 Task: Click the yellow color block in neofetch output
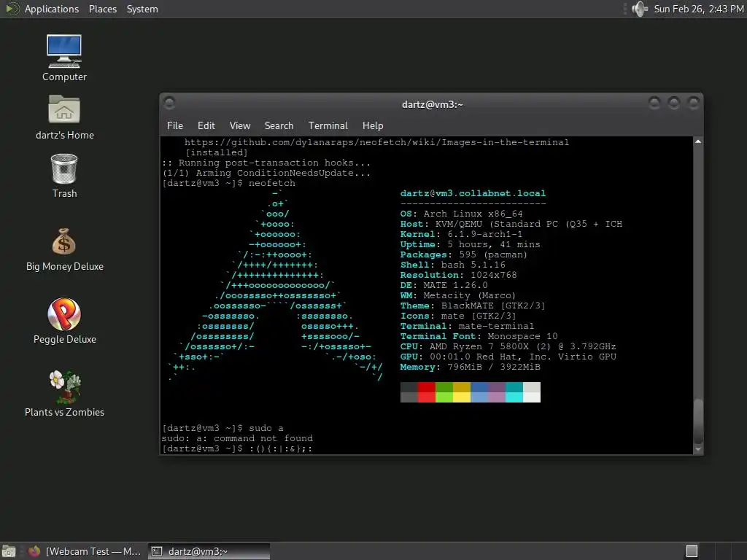pyautogui.click(x=461, y=392)
